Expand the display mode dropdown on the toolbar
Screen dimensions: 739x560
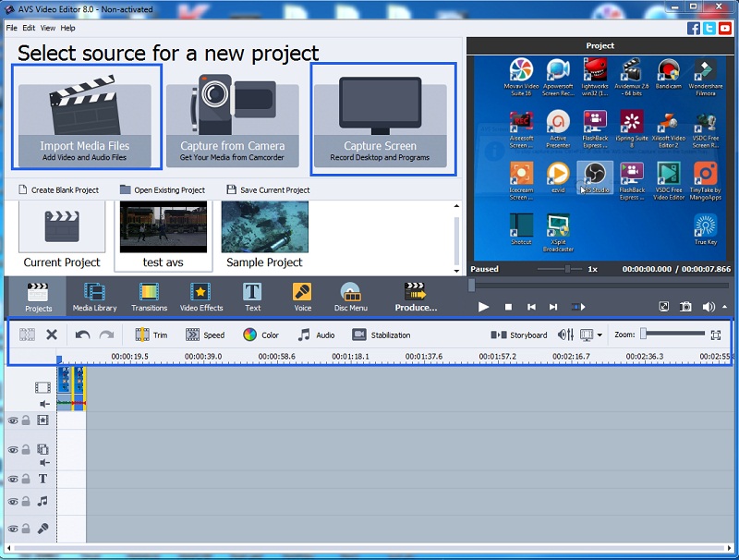pyautogui.click(x=600, y=335)
